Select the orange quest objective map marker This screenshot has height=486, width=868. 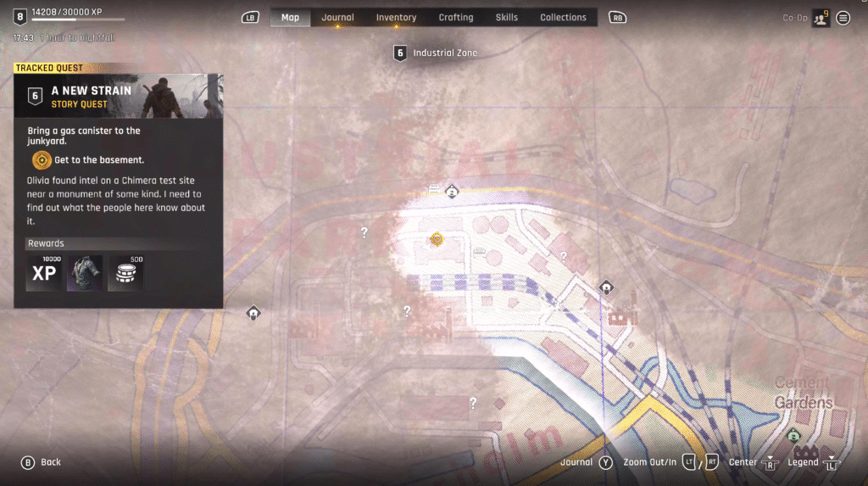437,239
